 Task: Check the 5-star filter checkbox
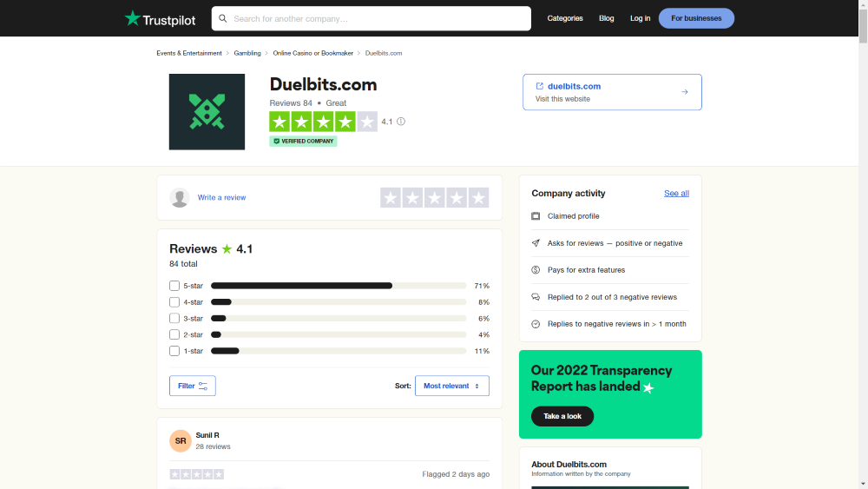pyautogui.click(x=174, y=286)
